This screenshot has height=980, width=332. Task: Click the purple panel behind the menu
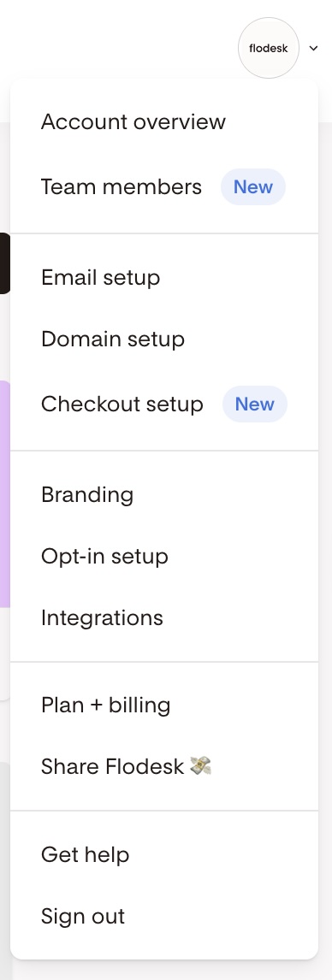[5, 493]
